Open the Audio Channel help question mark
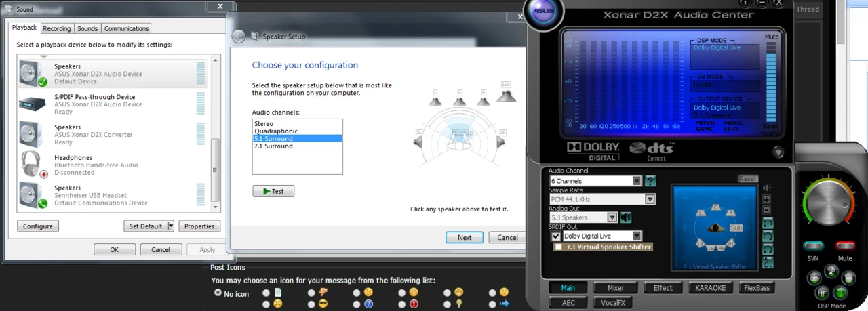The height and width of the screenshot is (311, 868). pos(650,181)
